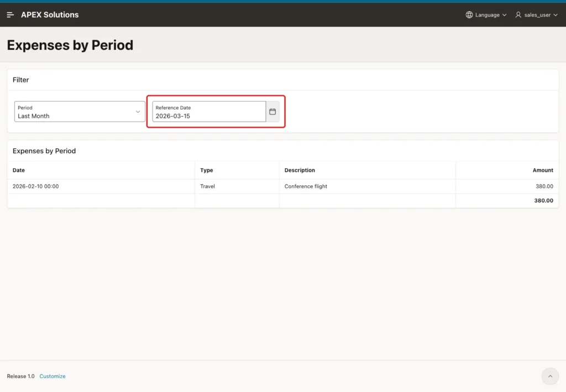Click the Expenses by Period page heading
The image size is (566, 392).
click(70, 45)
